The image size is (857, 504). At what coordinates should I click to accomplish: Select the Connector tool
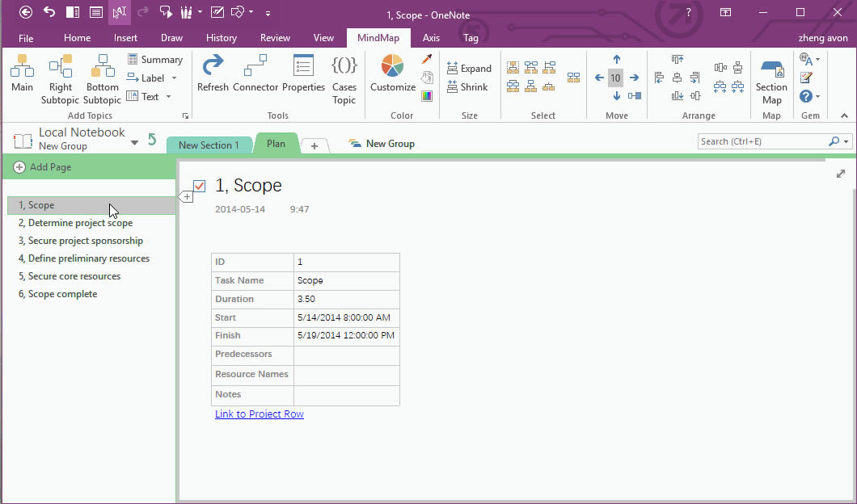(x=255, y=78)
